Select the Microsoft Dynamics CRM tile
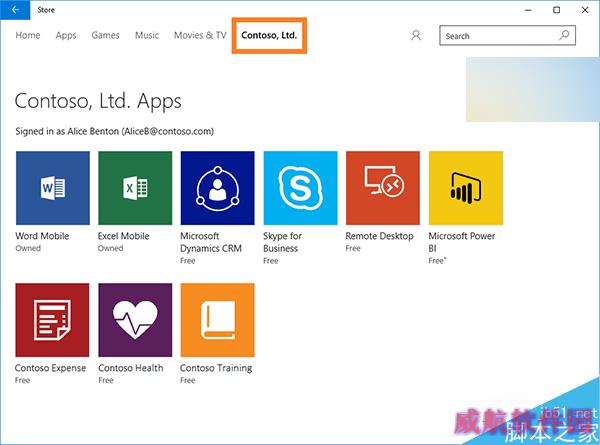 [x=217, y=188]
